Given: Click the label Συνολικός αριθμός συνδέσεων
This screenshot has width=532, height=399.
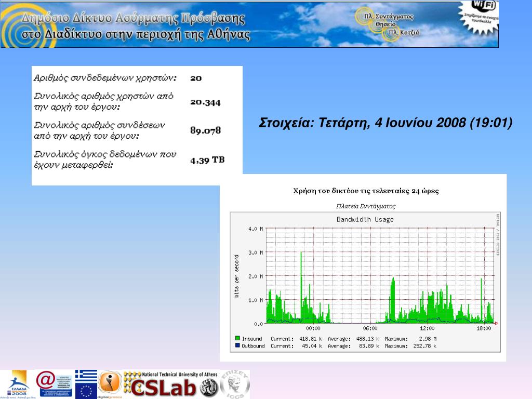Looking at the screenshot, I should pyautogui.click(x=99, y=130).
